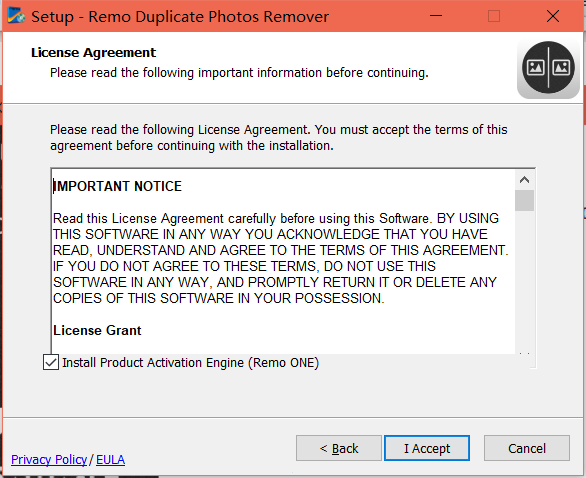The image size is (586, 478).
Task: Cancel the installation
Action: click(527, 448)
